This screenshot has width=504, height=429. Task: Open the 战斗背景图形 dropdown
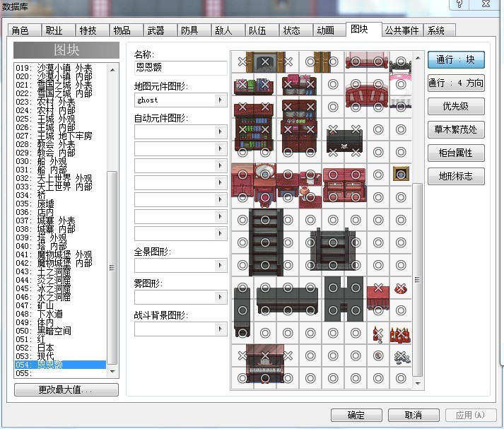220,329
